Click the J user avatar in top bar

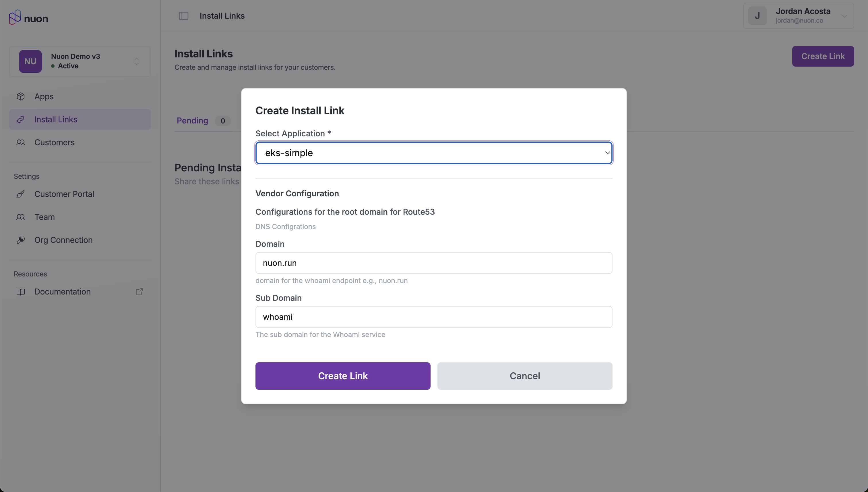tap(757, 16)
